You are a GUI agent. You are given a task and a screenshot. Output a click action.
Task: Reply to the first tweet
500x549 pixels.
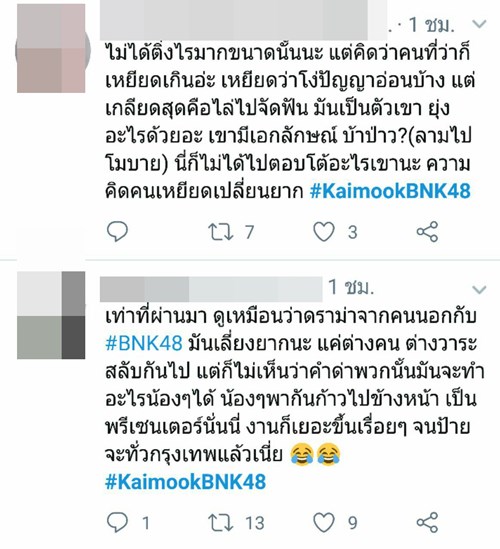tap(117, 232)
